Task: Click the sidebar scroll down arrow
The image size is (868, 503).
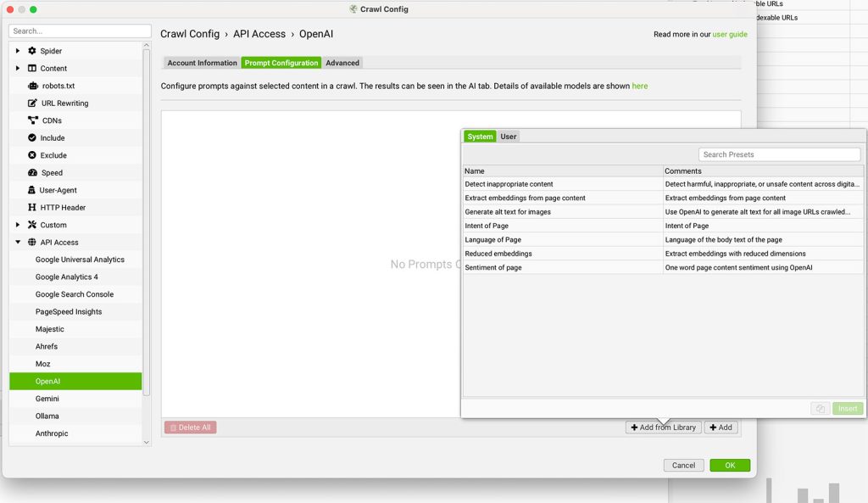Action: point(146,442)
